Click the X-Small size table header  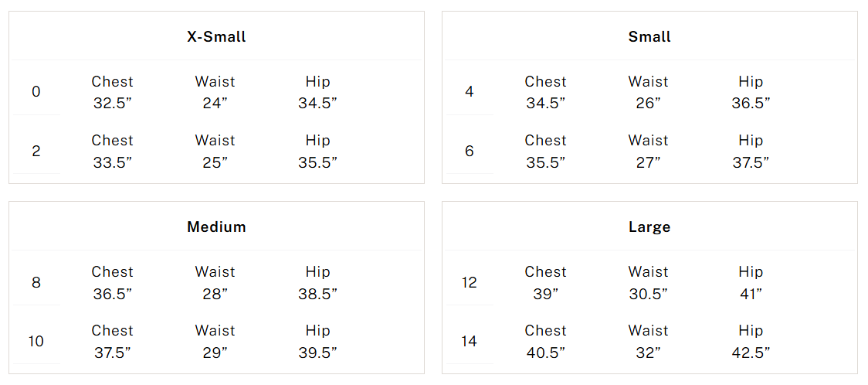[216, 36]
